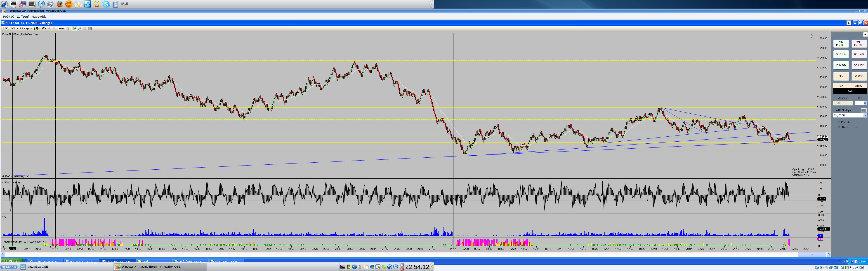
Task: Toggle the chart trader panel button
Action: coord(74,29)
